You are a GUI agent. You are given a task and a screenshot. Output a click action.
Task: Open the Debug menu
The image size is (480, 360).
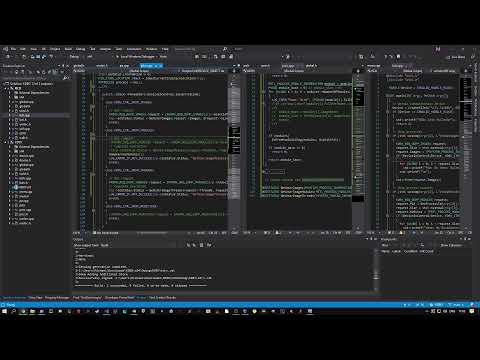tap(80, 49)
